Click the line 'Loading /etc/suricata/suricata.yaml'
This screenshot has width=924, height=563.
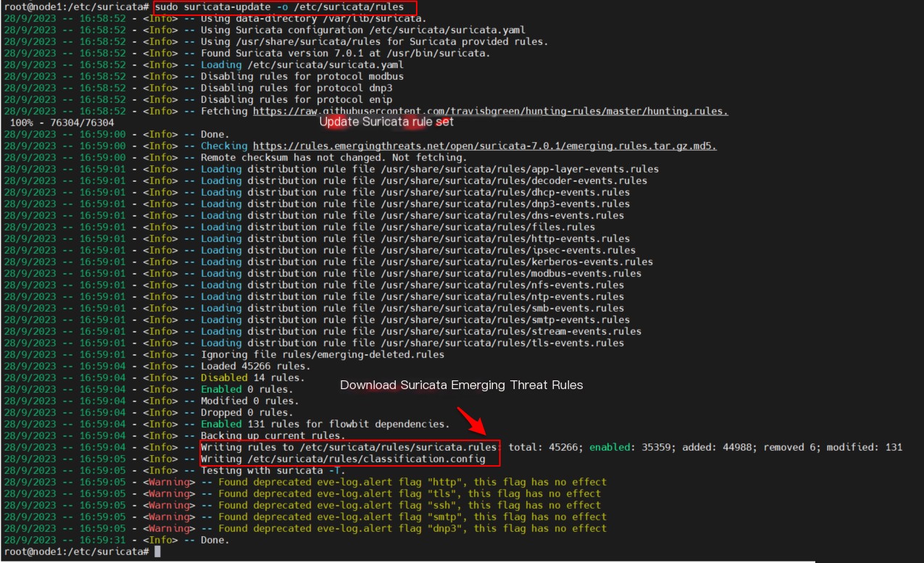pos(302,64)
